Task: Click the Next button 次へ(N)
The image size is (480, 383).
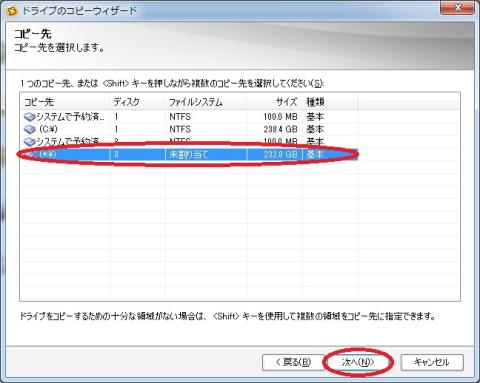Action: pyautogui.click(x=358, y=362)
